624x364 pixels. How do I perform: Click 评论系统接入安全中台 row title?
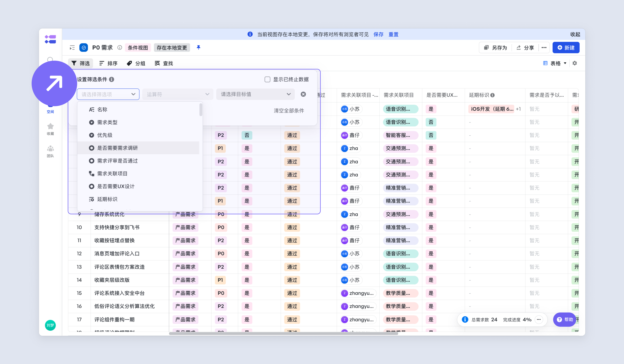point(119,293)
